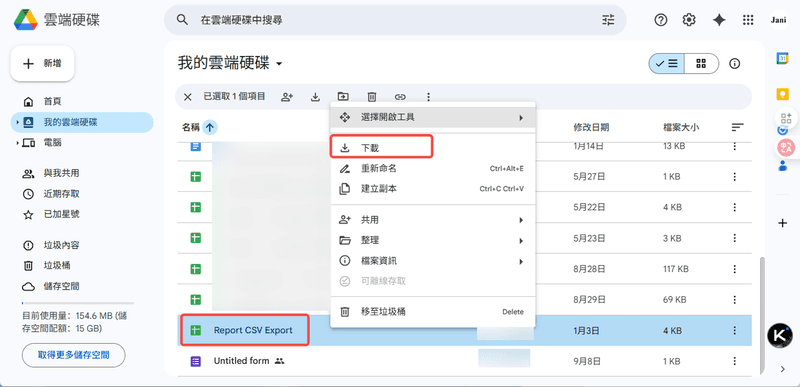Image resolution: width=800 pixels, height=387 pixels.
Task: Open the Google apps grid
Action: [748, 20]
